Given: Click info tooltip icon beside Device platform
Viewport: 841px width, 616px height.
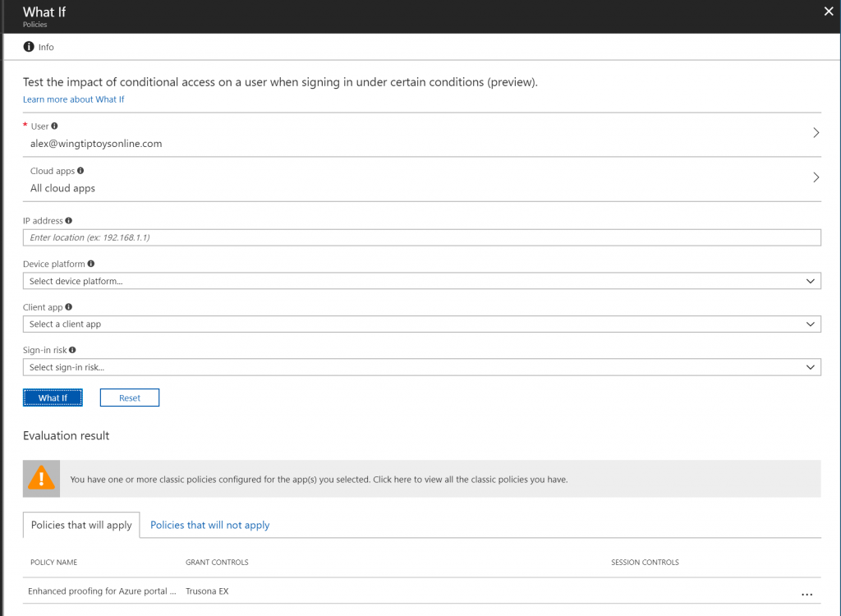Looking at the screenshot, I should point(90,264).
